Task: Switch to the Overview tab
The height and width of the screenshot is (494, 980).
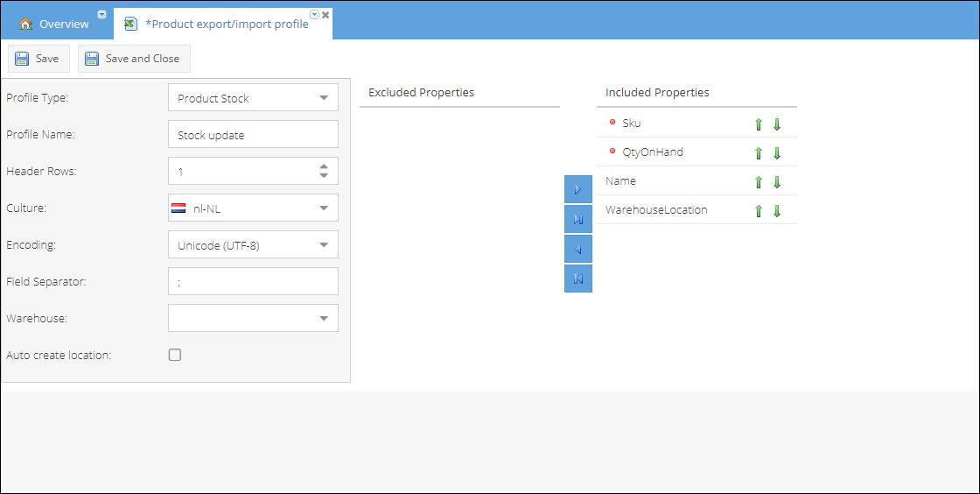Action: 54,24
